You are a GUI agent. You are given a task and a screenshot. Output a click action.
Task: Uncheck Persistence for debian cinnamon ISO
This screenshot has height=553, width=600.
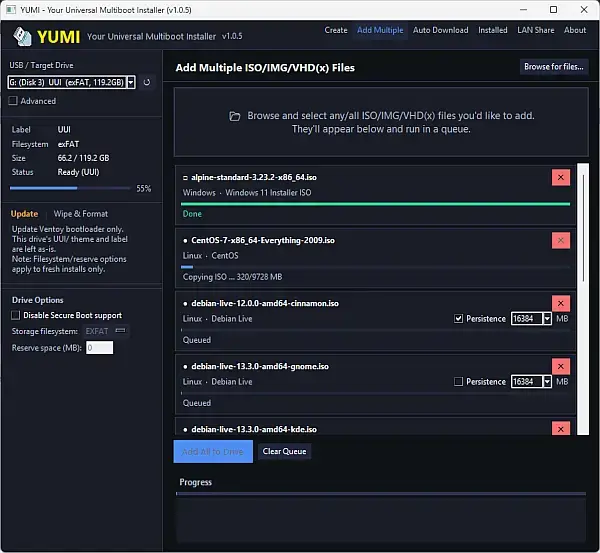(x=458, y=318)
